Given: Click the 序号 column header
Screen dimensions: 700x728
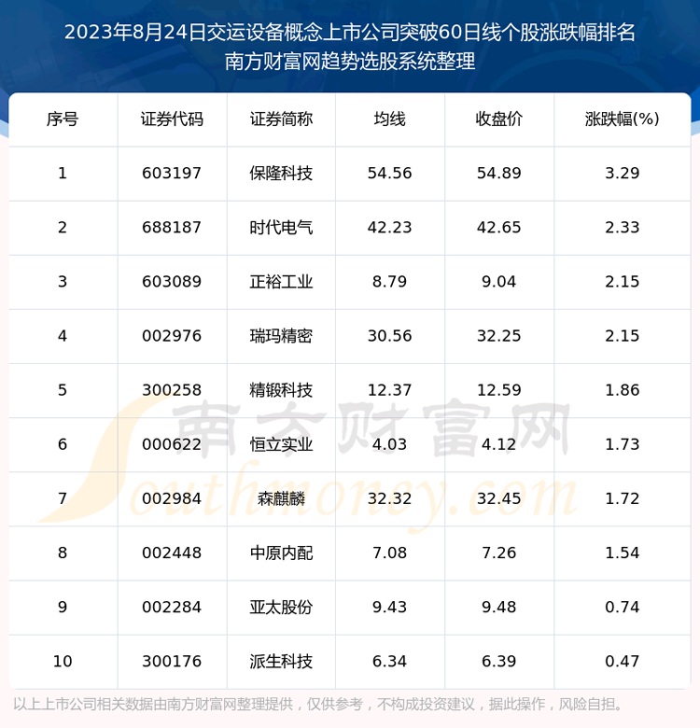Looking at the screenshot, I should click(x=63, y=119).
